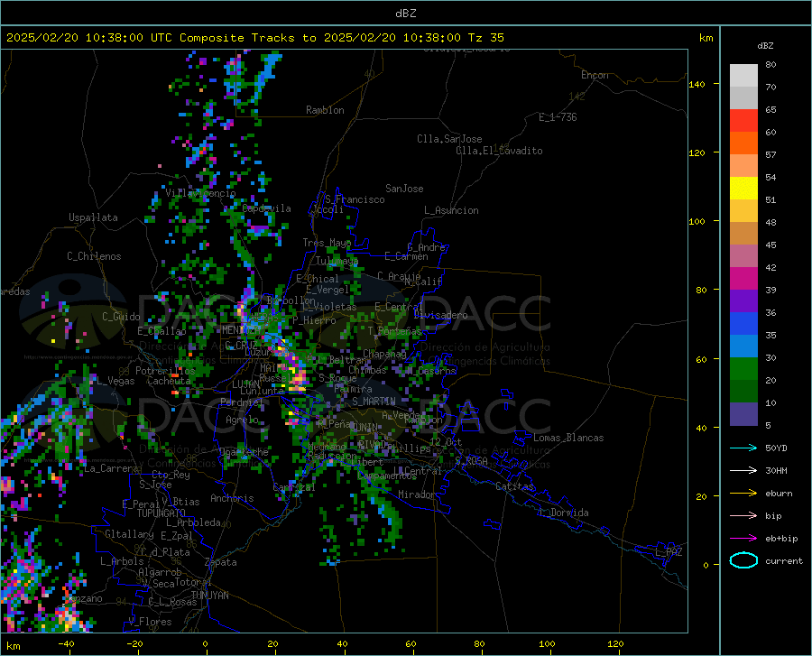The width and height of the screenshot is (812, 656).
Task: Click the 'Tres_Mayo' place label
Action: (327, 243)
